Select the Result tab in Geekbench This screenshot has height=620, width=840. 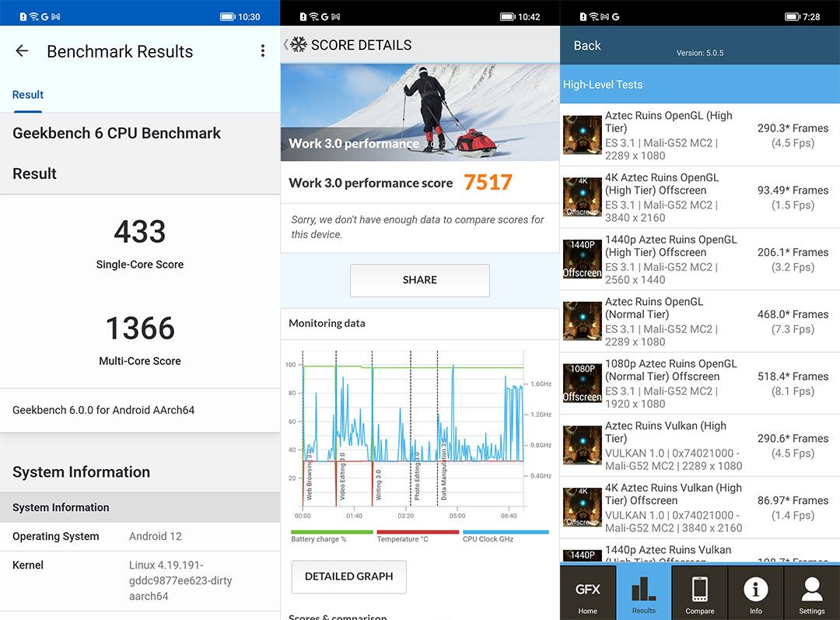pyautogui.click(x=28, y=95)
